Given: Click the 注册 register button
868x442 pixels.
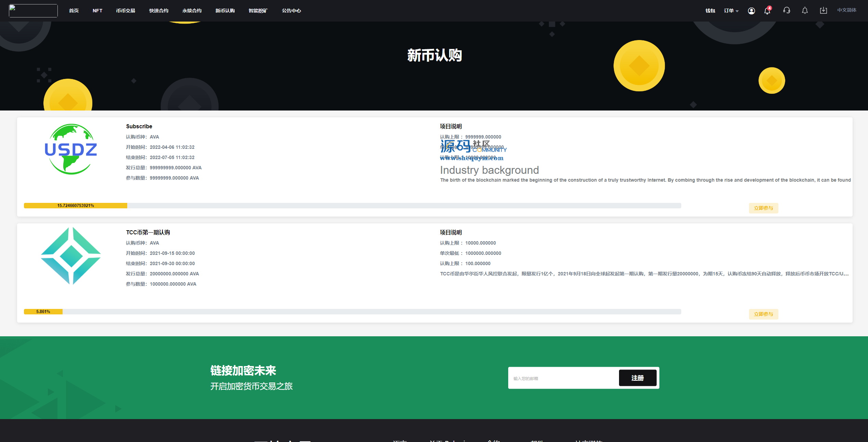Looking at the screenshot, I should click(637, 378).
